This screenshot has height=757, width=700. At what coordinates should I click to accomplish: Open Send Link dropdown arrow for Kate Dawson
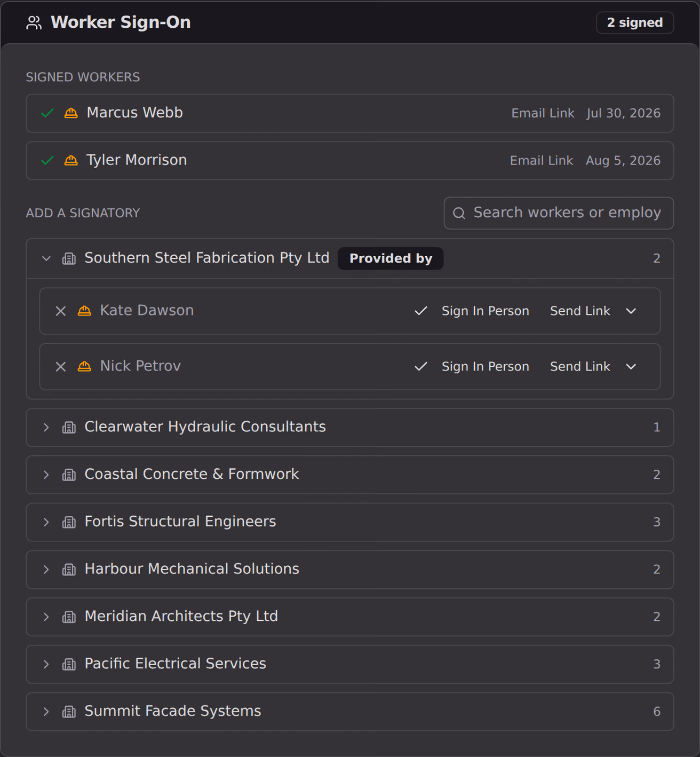631,311
